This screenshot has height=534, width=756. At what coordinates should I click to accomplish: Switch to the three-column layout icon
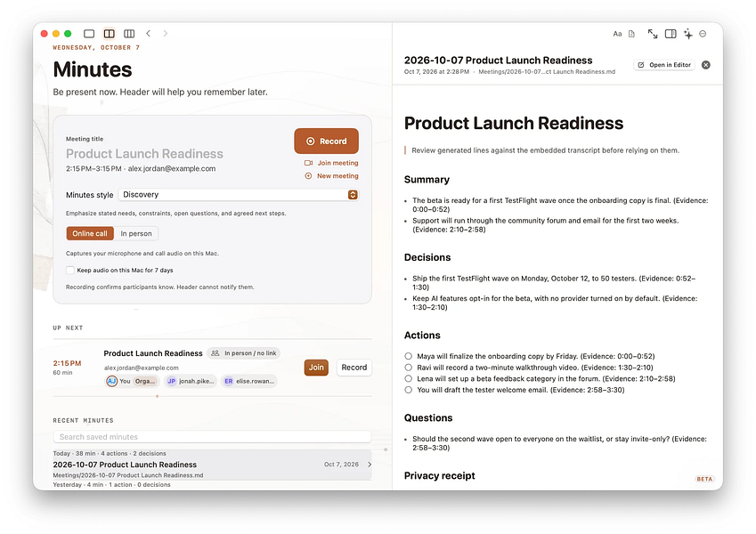click(129, 34)
